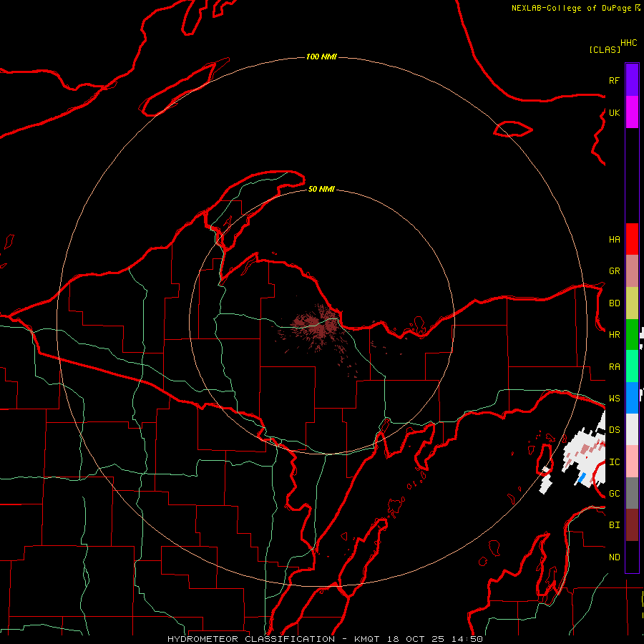Viewport: 644px width, 644px height.
Task: Click the HYDROMETEOR CLASSIFICATION KMQT timestamp caption
Action: click(325, 639)
